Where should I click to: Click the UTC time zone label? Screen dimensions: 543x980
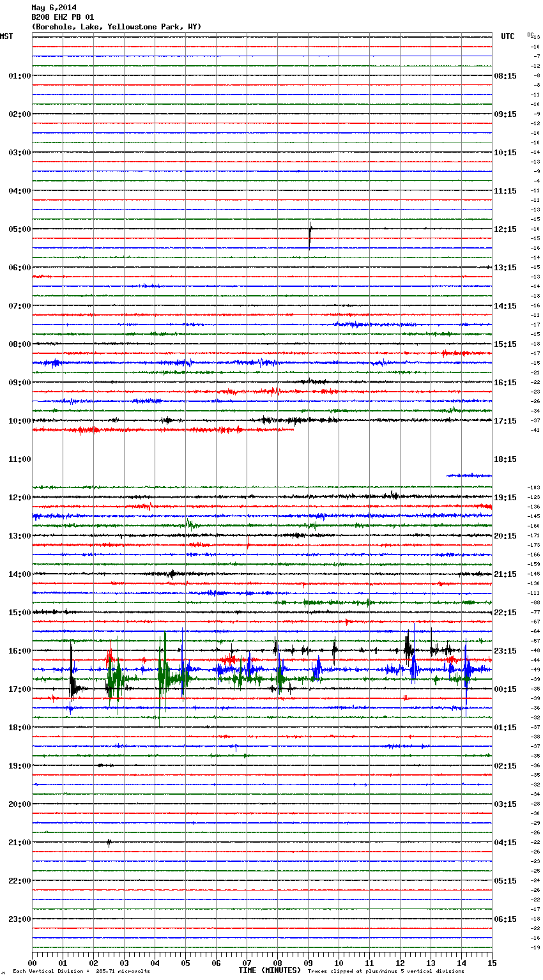(x=508, y=36)
